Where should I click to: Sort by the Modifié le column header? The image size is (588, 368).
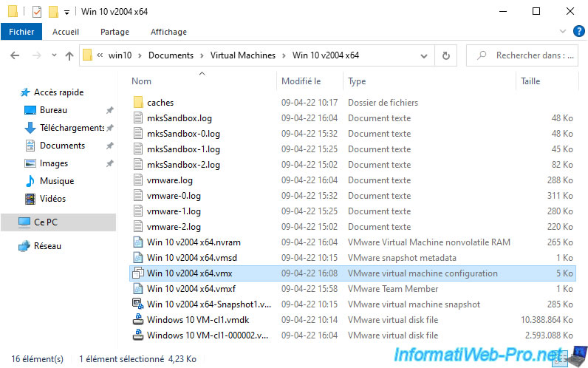tap(301, 81)
